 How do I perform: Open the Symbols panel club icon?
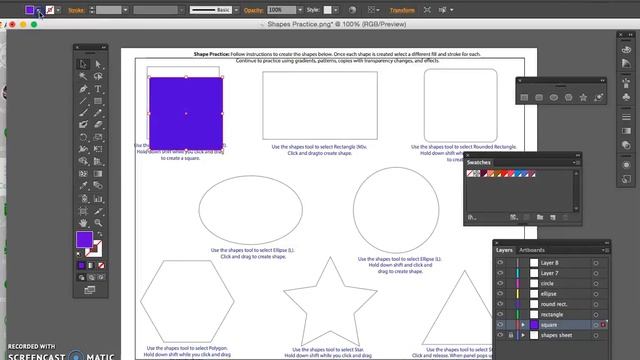(626, 97)
